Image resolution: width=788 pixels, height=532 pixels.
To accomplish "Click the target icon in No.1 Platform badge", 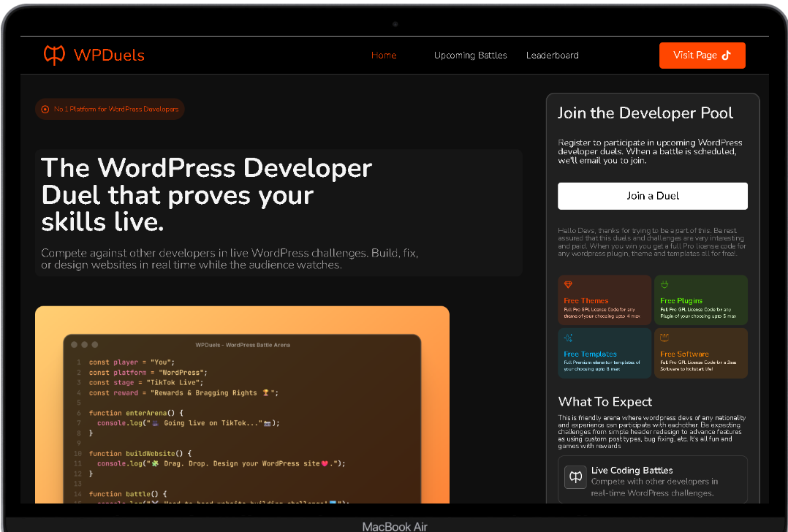I will (45, 110).
